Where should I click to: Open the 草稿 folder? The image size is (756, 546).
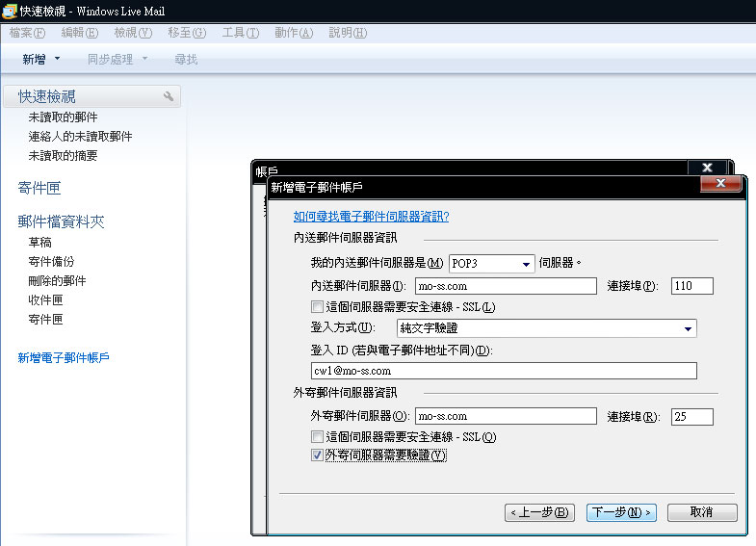click(39, 242)
